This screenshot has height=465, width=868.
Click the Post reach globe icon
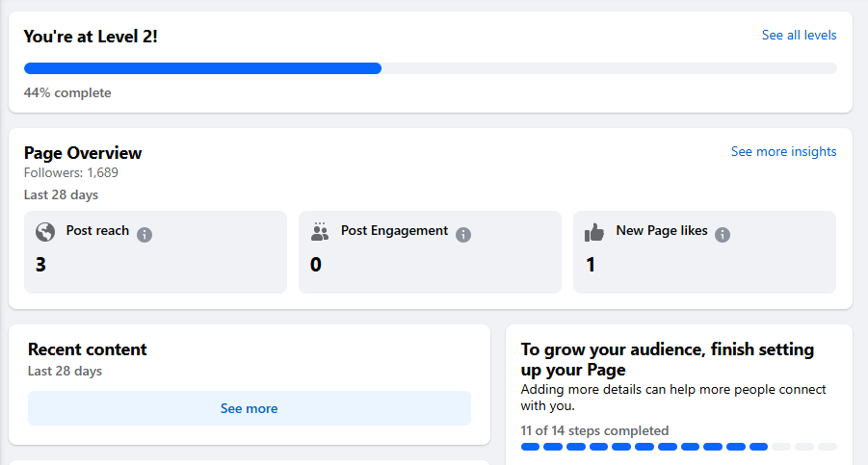(x=45, y=232)
